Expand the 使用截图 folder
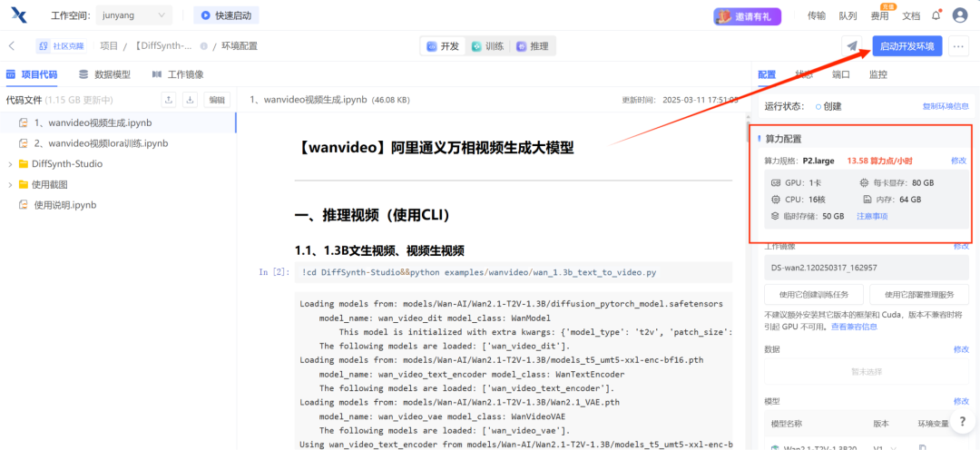 [x=9, y=184]
